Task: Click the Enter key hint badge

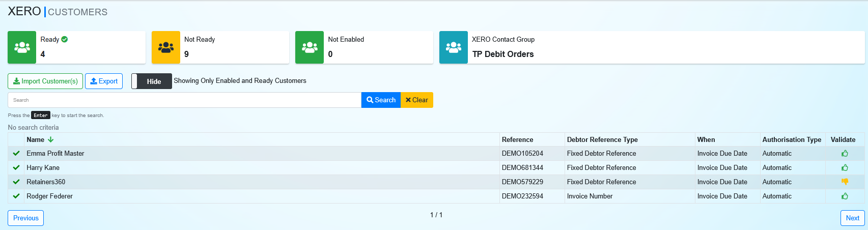Action: tap(41, 115)
